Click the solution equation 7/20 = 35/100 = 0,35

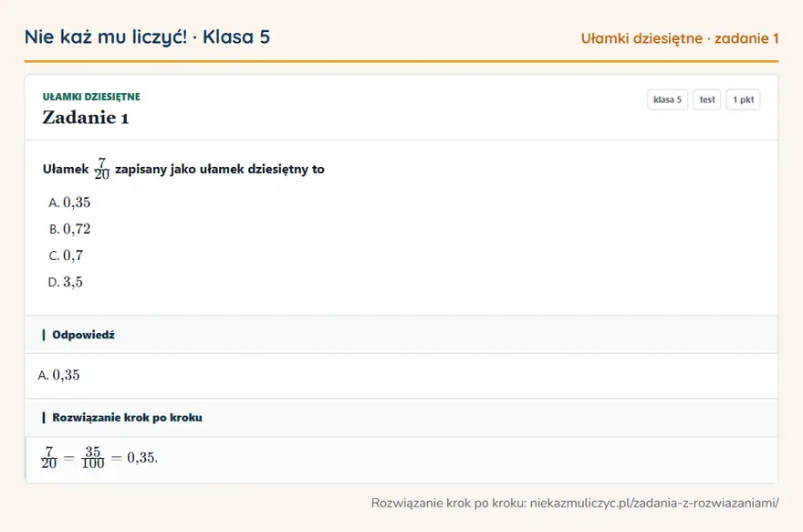[99, 457]
